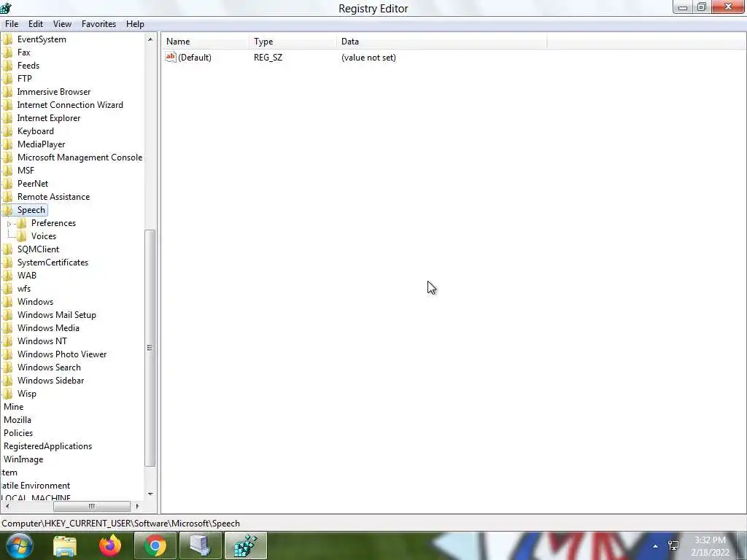Open Windows Explorer from the taskbar

click(65, 545)
